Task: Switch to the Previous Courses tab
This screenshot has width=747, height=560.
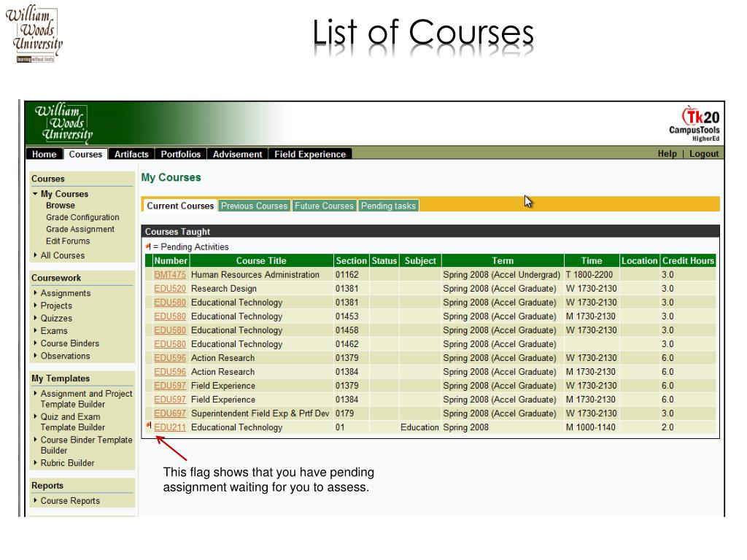Action: coord(254,206)
